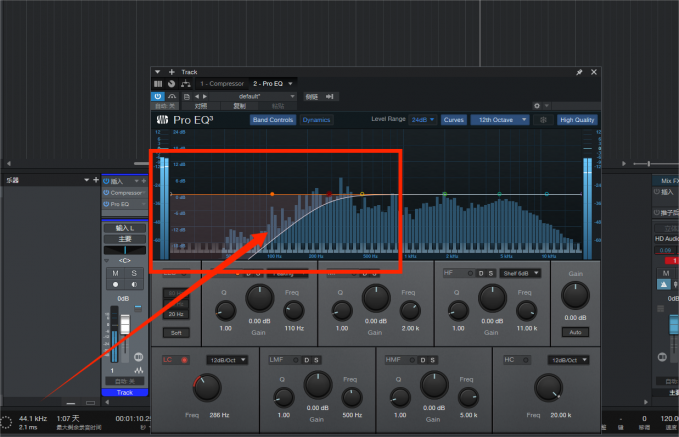The image size is (679, 437).
Task: Toggle Compressor insert power in mixer
Action: coord(106,193)
